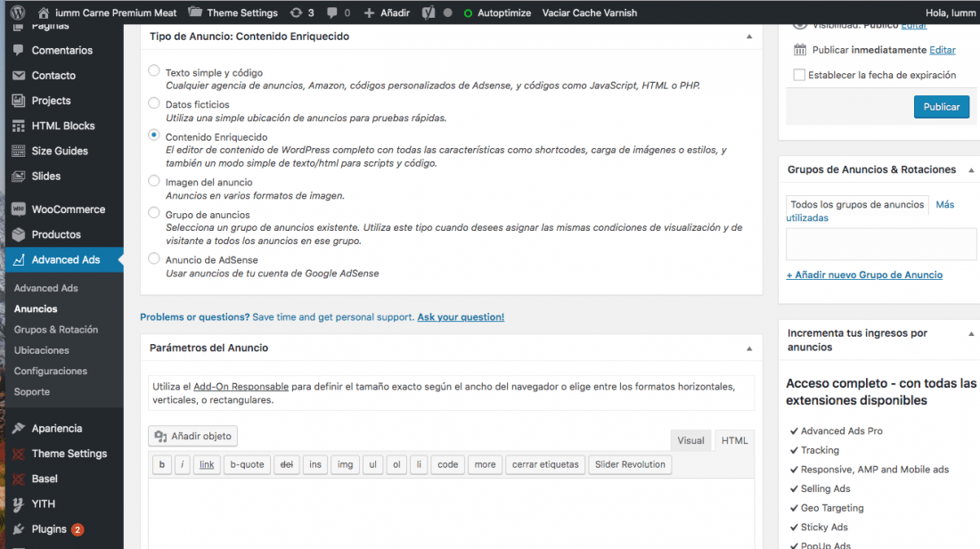Click the Basel sidebar icon

18,479
